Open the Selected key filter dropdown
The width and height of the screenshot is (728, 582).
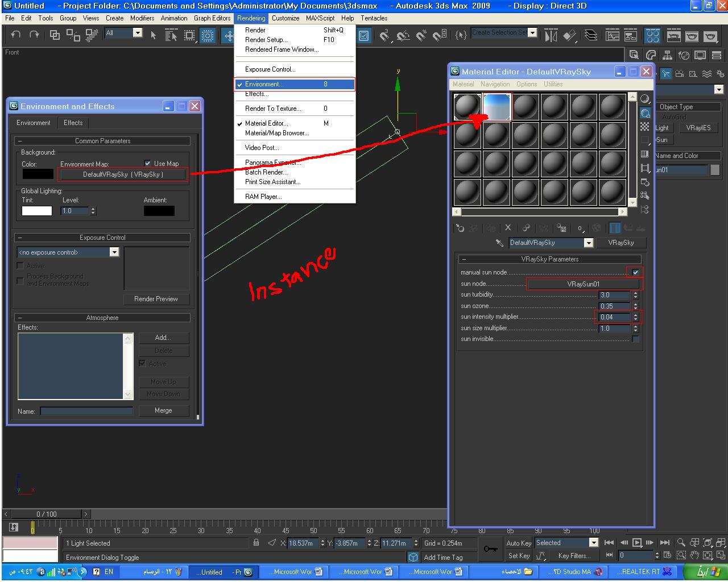594,543
